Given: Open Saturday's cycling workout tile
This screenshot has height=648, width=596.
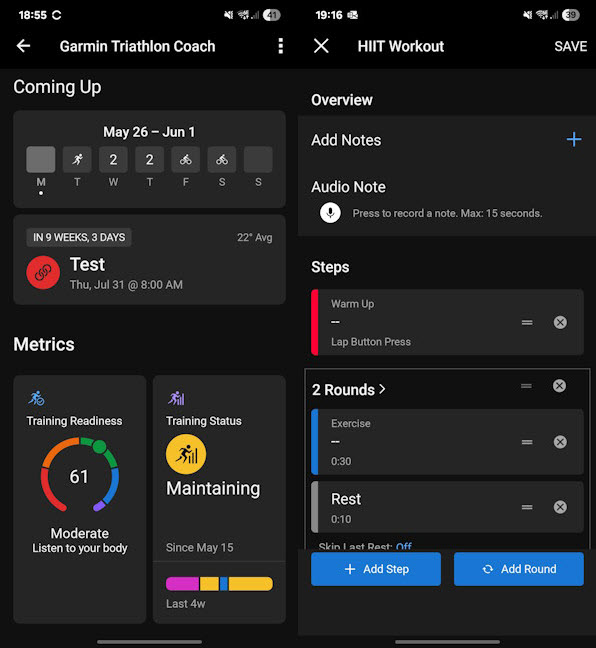Looking at the screenshot, I should (222, 159).
